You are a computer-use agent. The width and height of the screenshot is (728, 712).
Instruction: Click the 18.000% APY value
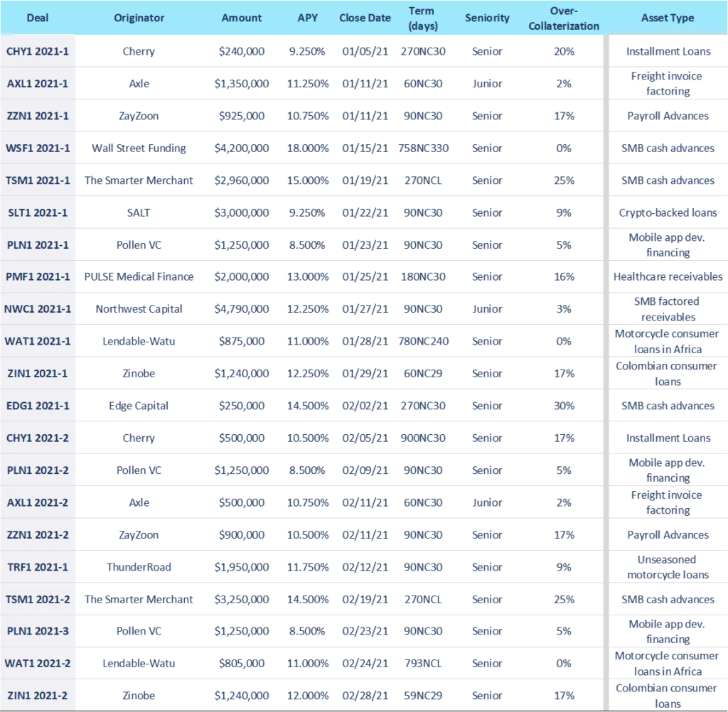[x=307, y=148]
